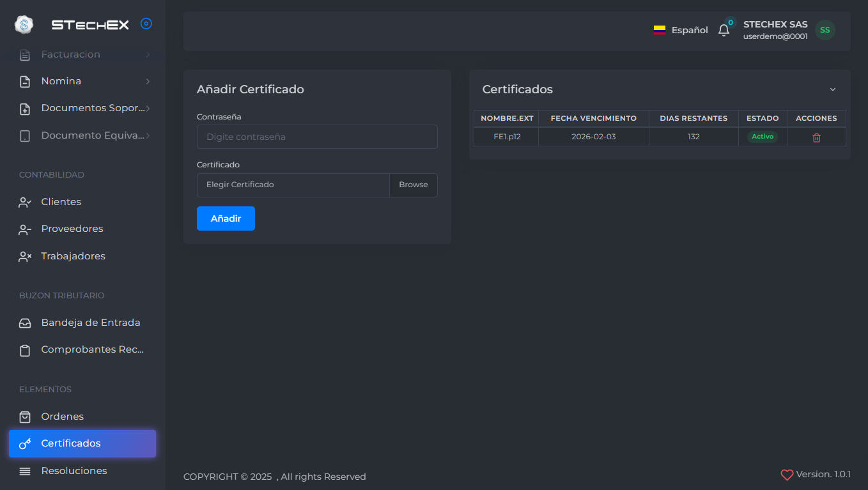
Task: Open the SS user avatar
Action: [x=825, y=30]
